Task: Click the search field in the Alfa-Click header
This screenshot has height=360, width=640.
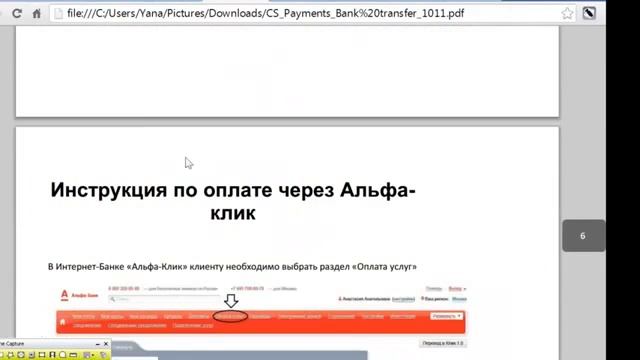Action: (x=165, y=299)
